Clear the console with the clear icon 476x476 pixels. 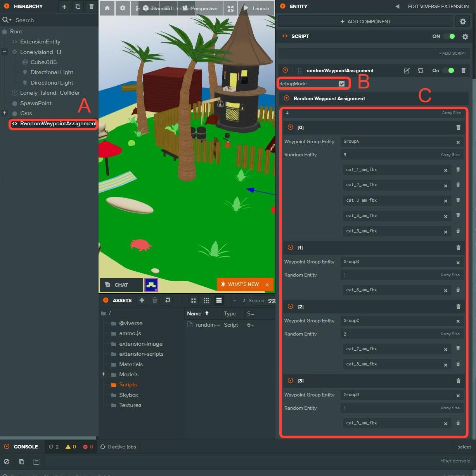(x=7, y=462)
